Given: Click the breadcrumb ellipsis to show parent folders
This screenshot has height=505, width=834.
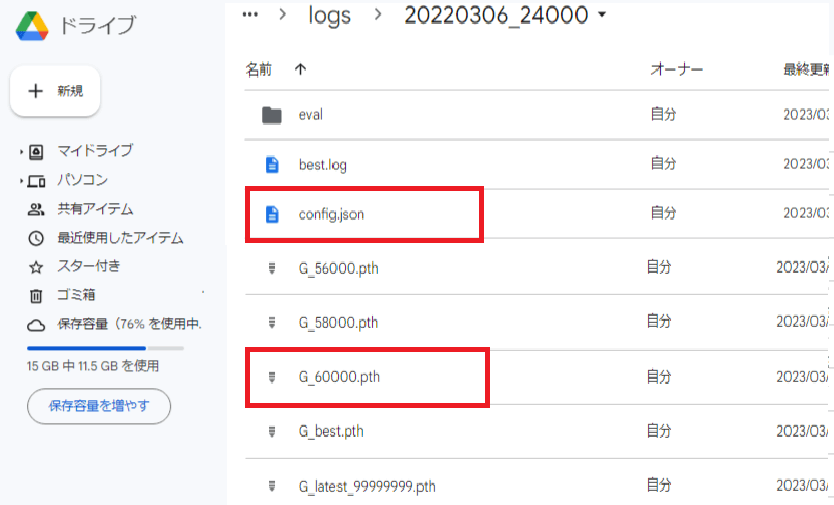Looking at the screenshot, I should [x=251, y=14].
